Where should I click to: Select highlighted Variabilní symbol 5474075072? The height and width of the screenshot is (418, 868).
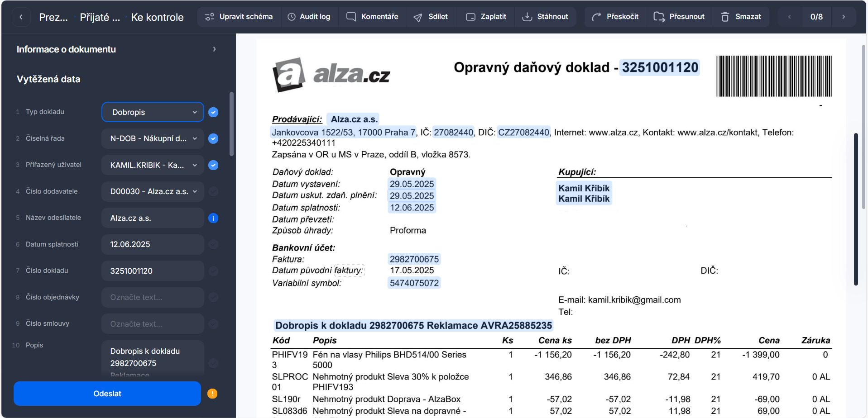(x=414, y=283)
